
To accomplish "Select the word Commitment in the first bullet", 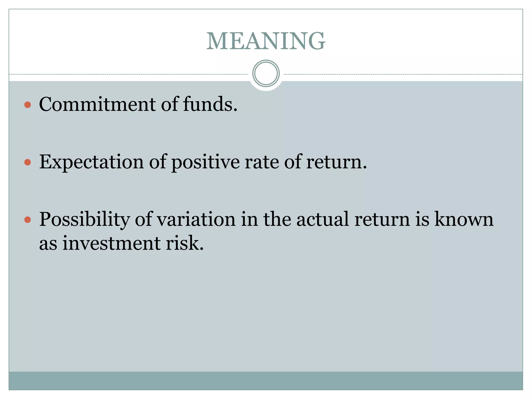I will (97, 104).
